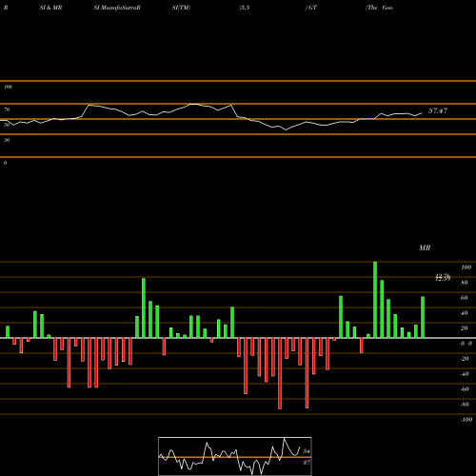Click the 70 level label on RSI axis
The width and height of the screenshot is (476, 476).
7,109
